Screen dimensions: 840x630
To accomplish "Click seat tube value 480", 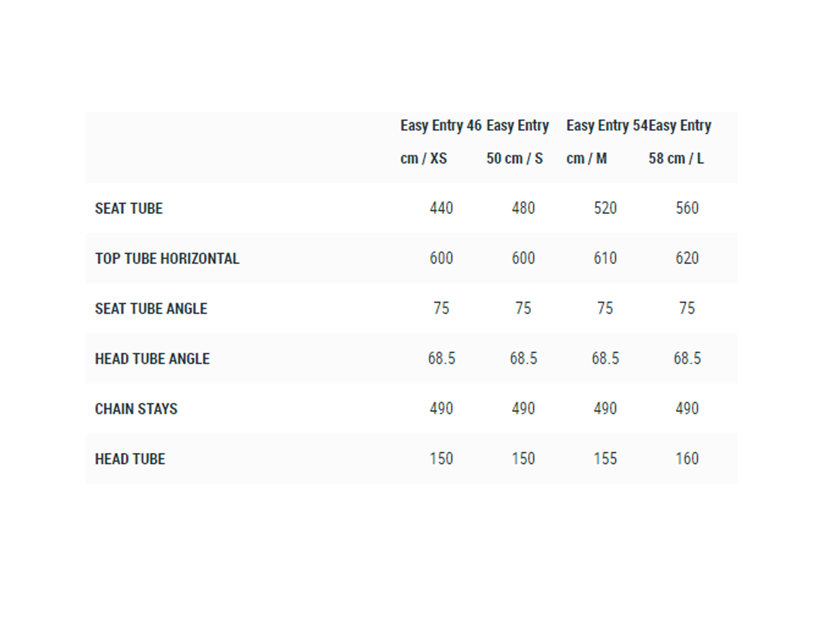I will pyautogui.click(x=523, y=208).
